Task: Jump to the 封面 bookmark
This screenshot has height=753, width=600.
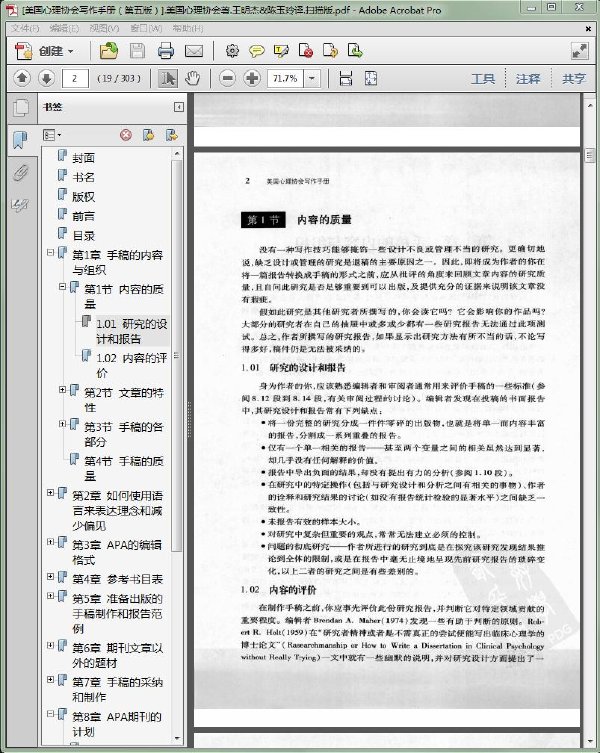Action: 84,158
